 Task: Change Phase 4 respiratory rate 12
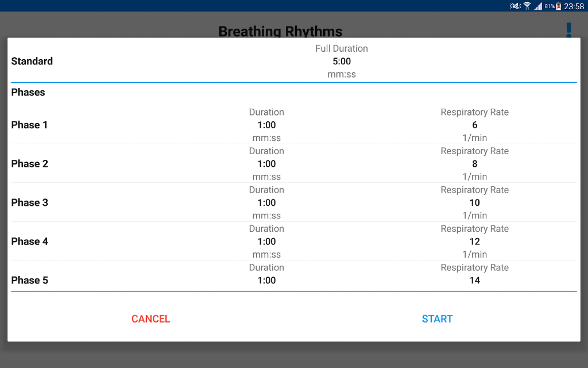coord(475,241)
